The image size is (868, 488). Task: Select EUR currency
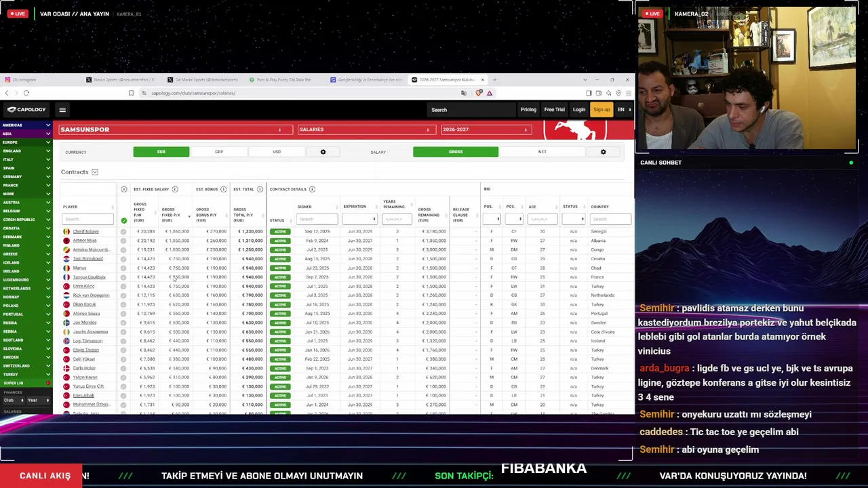coord(161,152)
